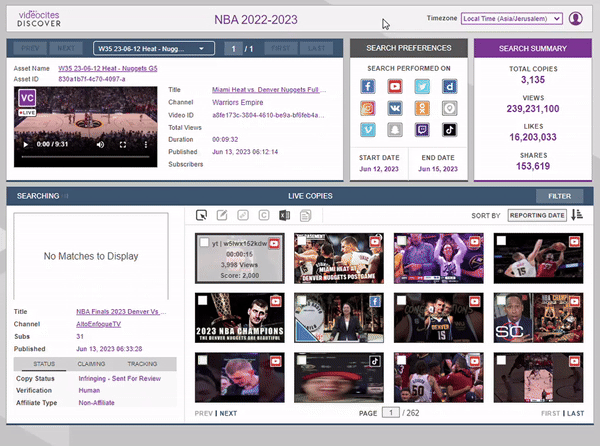Screen dimensions: 600x446
Task: Open the W35 23-06-12 Heat - Nuggets G5 link
Action: point(108,68)
